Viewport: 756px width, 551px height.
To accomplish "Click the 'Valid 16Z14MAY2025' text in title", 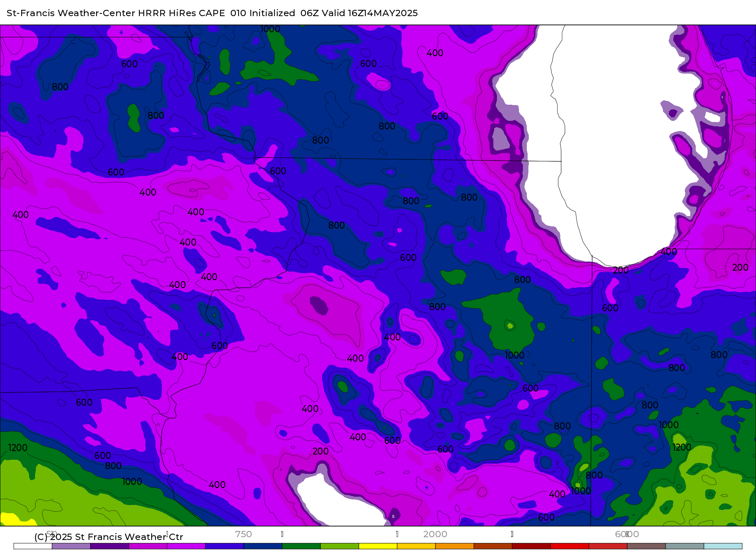I will pos(370,13).
